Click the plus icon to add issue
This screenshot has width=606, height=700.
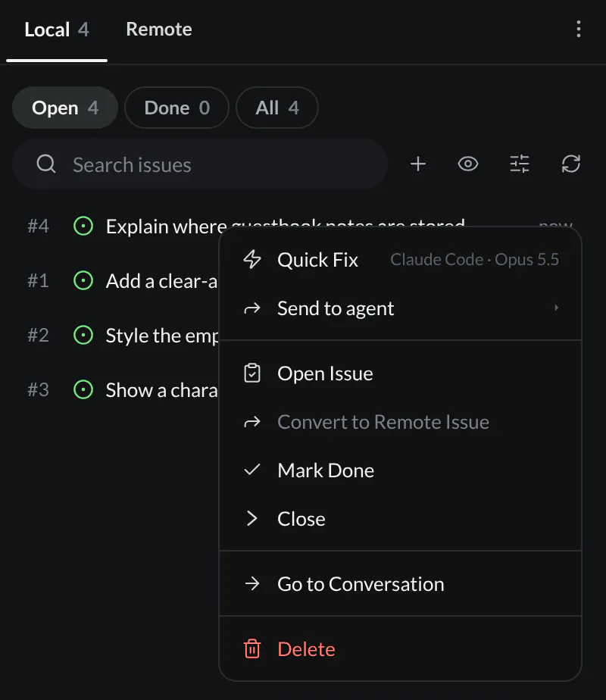(417, 164)
